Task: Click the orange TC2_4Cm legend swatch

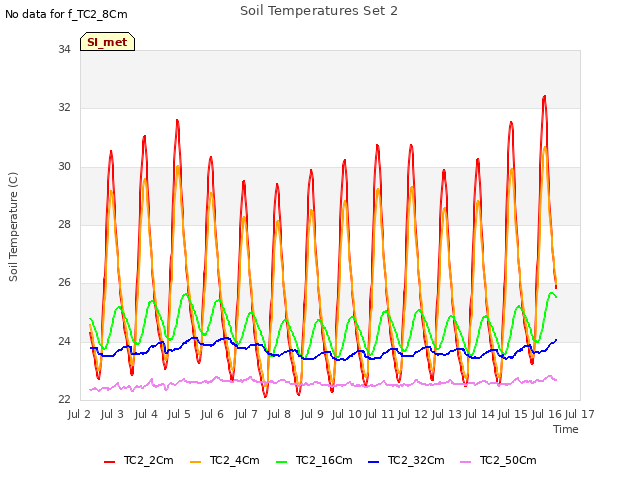Action: pos(196,462)
